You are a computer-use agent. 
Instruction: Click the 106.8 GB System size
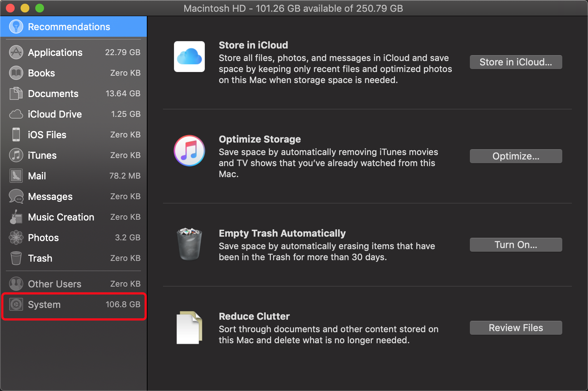[123, 304]
